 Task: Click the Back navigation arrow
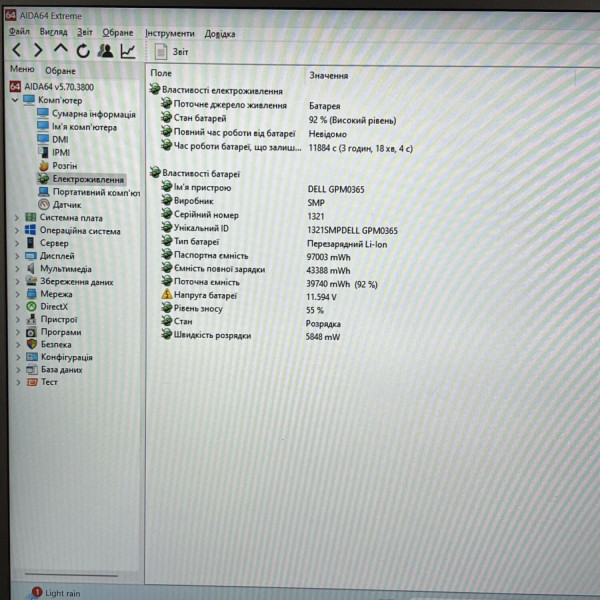click(16, 50)
